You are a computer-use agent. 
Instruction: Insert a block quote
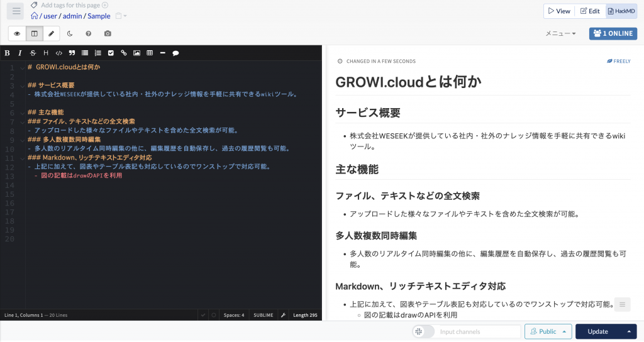point(72,53)
